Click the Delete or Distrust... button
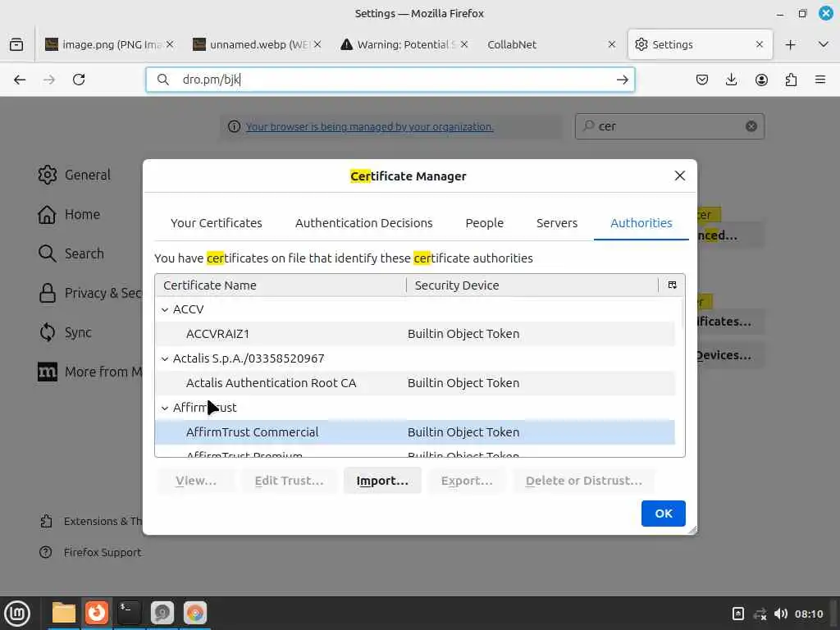Screen dimensions: 840x630 583,481
